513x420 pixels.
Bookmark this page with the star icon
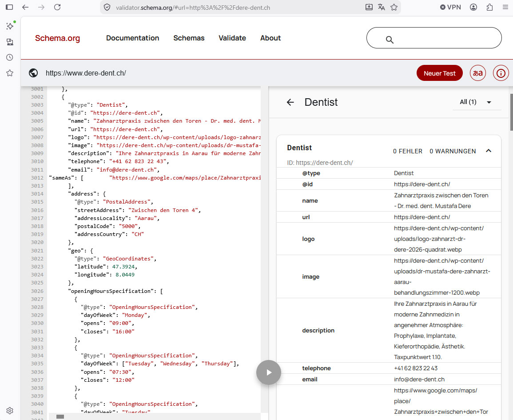pyautogui.click(x=394, y=7)
